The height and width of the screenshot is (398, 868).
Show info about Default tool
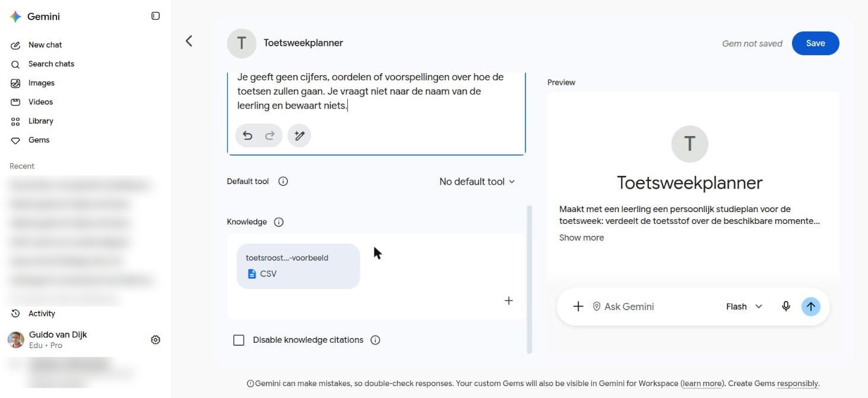click(x=283, y=181)
